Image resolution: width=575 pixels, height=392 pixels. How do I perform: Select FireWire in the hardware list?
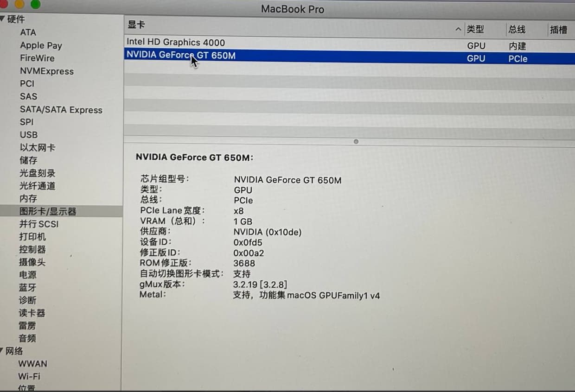coord(37,58)
